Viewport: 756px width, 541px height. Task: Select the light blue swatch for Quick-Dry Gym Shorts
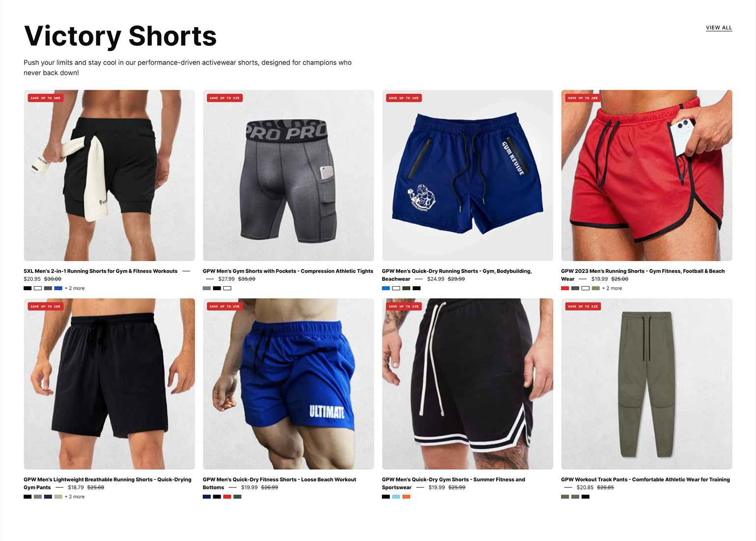pos(396,497)
